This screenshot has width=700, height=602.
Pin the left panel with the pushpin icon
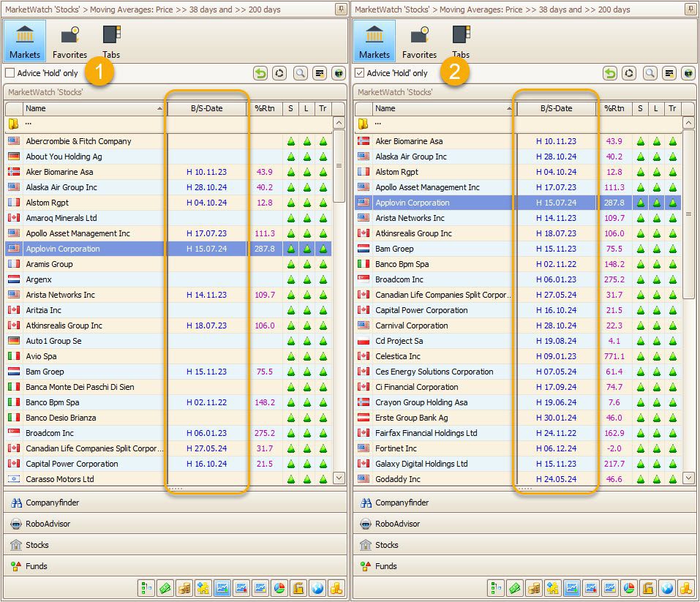point(341,9)
